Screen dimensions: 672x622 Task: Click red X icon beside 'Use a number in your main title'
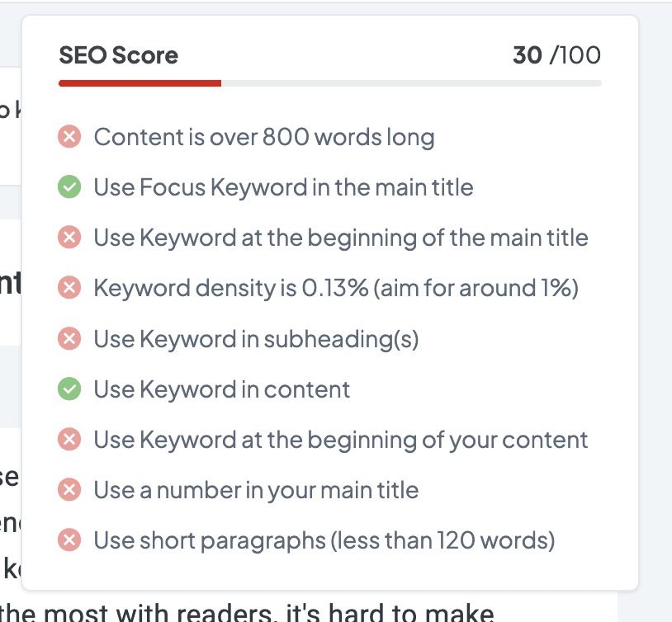coord(69,491)
